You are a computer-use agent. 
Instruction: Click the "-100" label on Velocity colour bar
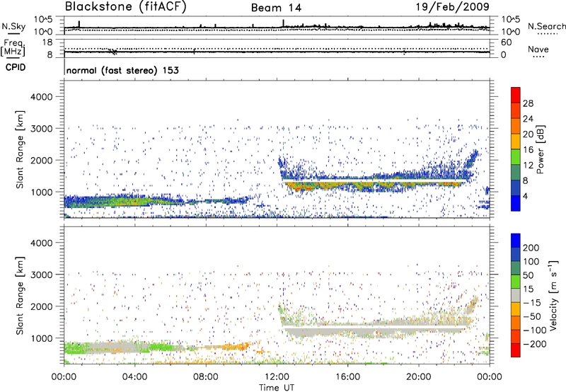(x=534, y=330)
